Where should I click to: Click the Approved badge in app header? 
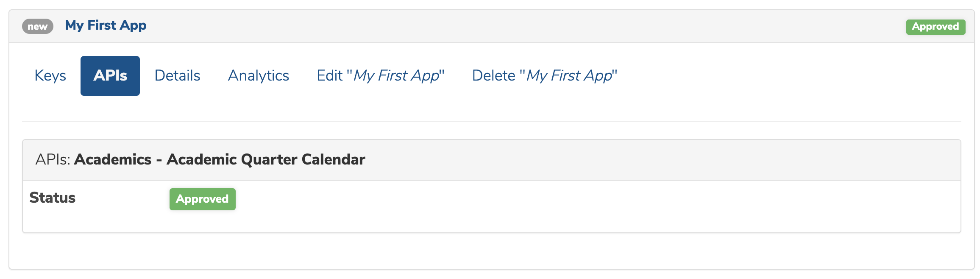coord(935,27)
